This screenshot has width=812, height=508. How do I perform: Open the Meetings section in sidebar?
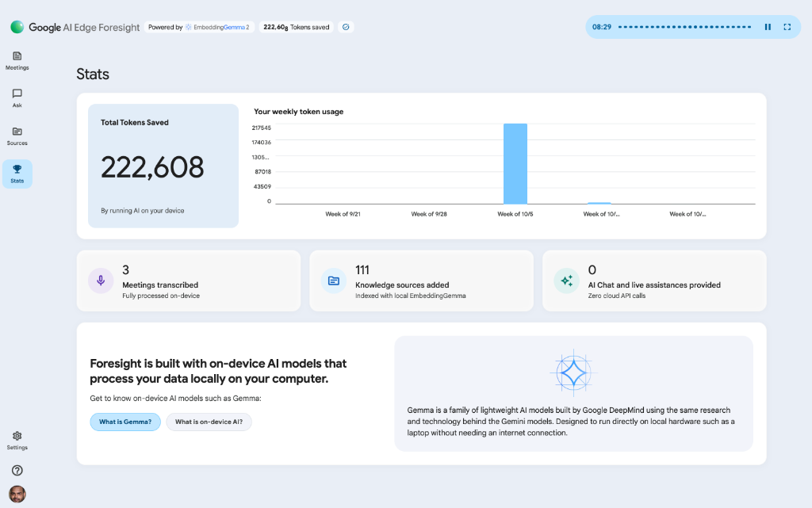click(x=17, y=60)
